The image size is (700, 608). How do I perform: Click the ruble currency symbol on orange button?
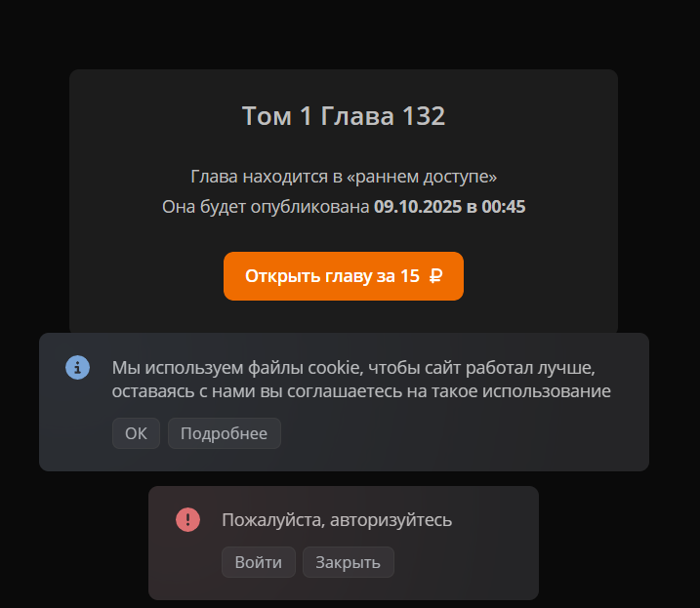click(435, 276)
